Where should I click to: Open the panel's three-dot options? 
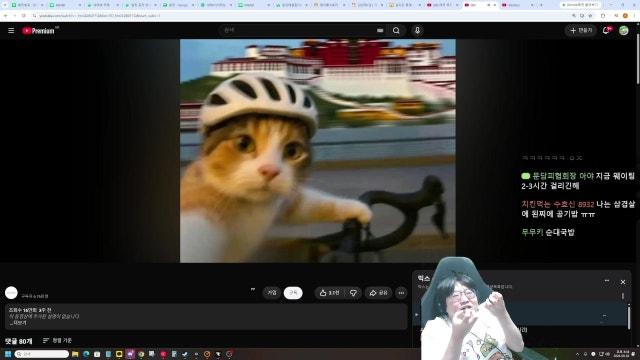(x=607, y=281)
